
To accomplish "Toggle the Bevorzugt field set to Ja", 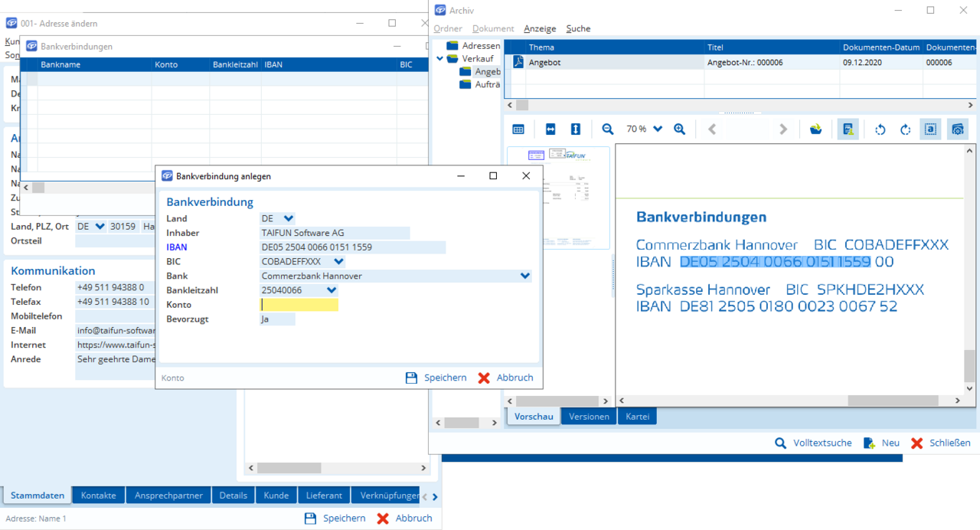I will point(277,319).
